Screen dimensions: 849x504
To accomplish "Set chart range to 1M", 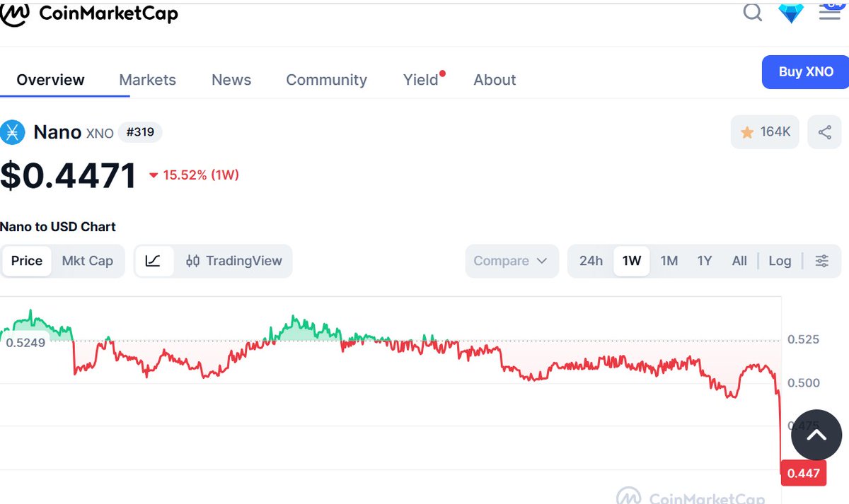I will pyautogui.click(x=669, y=261).
